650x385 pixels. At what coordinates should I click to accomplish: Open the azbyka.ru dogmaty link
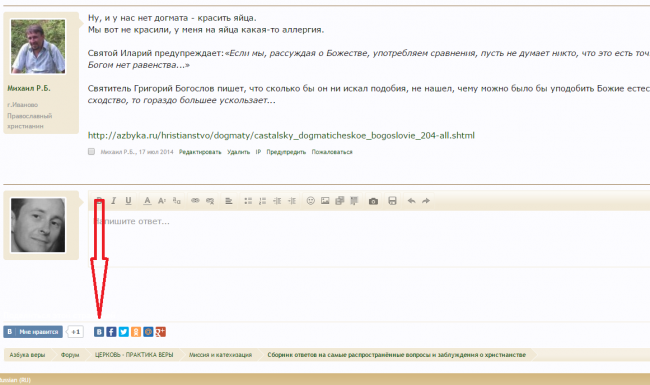pyautogui.click(x=281, y=136)
